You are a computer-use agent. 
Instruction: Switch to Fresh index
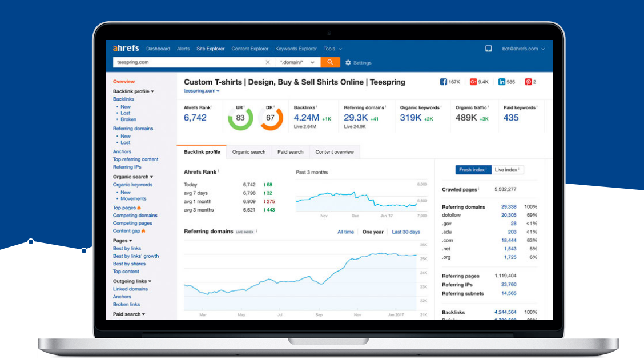click(x=473, y=170)
